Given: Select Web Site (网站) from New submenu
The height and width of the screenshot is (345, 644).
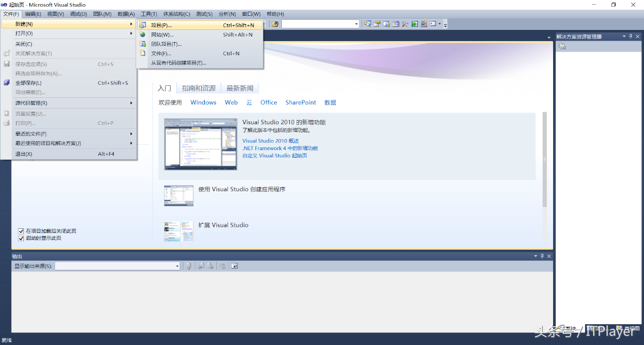Looking at the screenshot, I should [x=200, y=34].
